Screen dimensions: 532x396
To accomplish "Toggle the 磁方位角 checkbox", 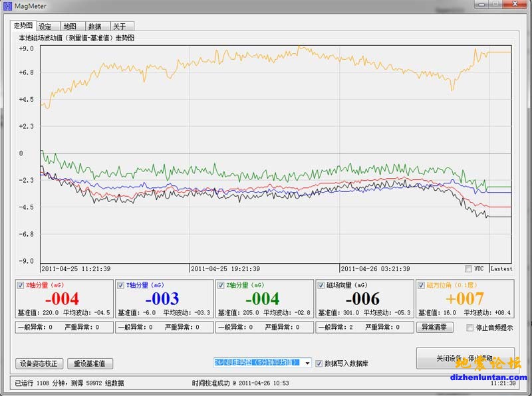I will point(422,285).
